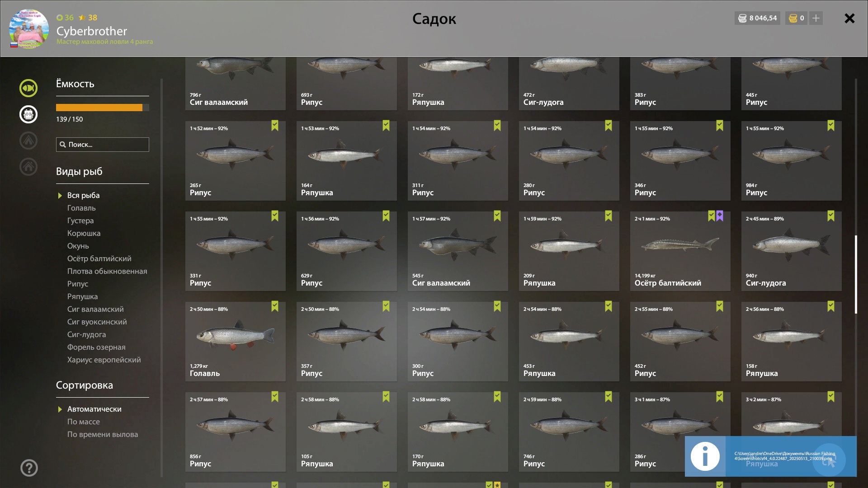Sort fish by По времени вылова

coord(103,434)
